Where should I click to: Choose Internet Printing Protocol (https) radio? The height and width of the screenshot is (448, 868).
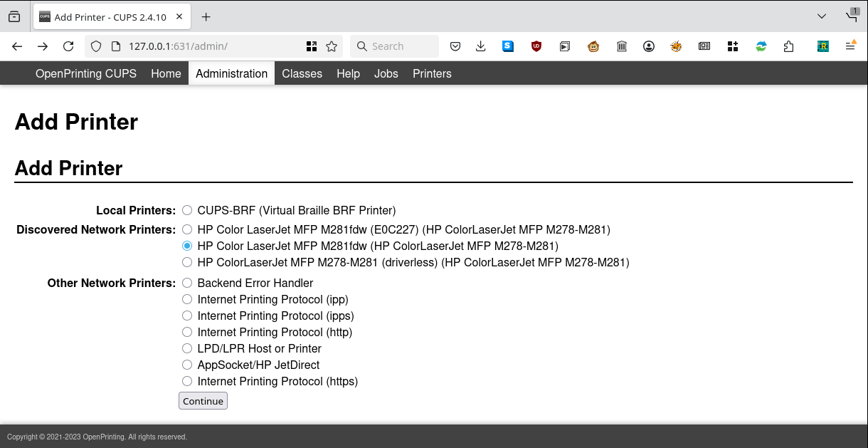pyautogui.click(x=187, y=381)
